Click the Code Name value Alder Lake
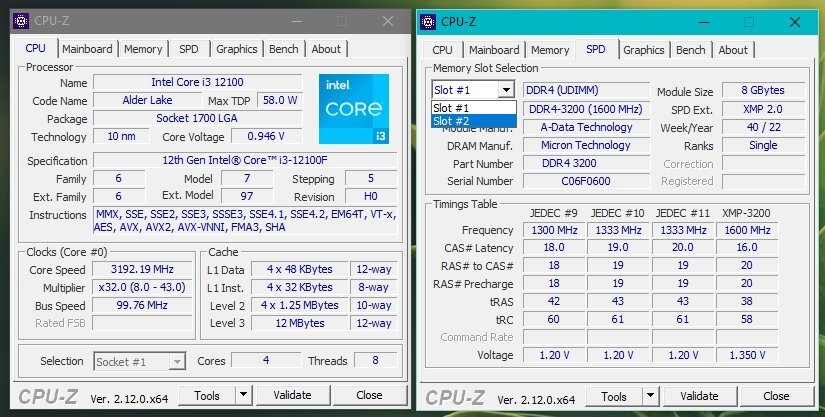The height and width of the screenshot is (417, 825). [x=147, y=100]
